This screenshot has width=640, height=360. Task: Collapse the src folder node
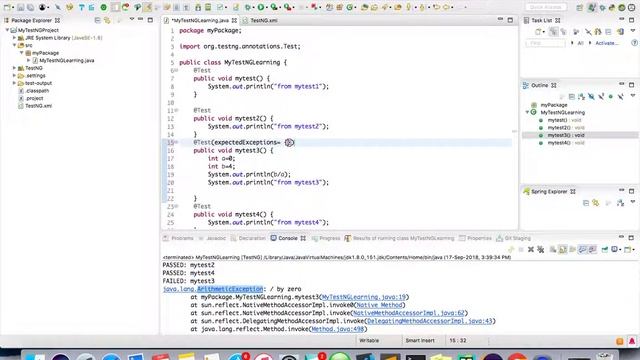point(14,45)
